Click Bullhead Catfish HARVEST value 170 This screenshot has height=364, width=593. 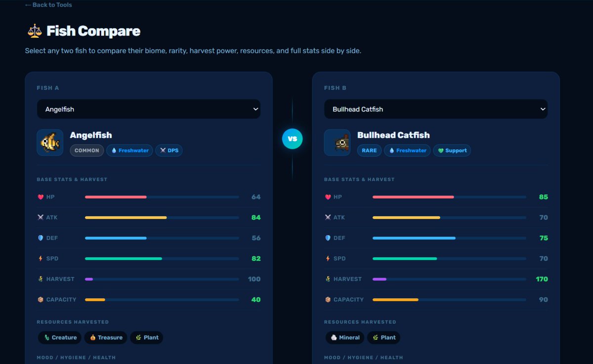(x=542, y=279)
